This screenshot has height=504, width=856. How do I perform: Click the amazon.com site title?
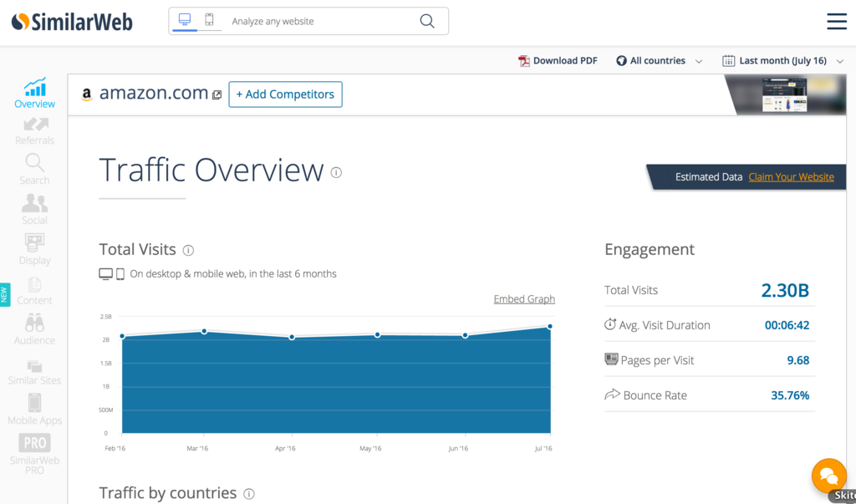(x=154, y=93)
